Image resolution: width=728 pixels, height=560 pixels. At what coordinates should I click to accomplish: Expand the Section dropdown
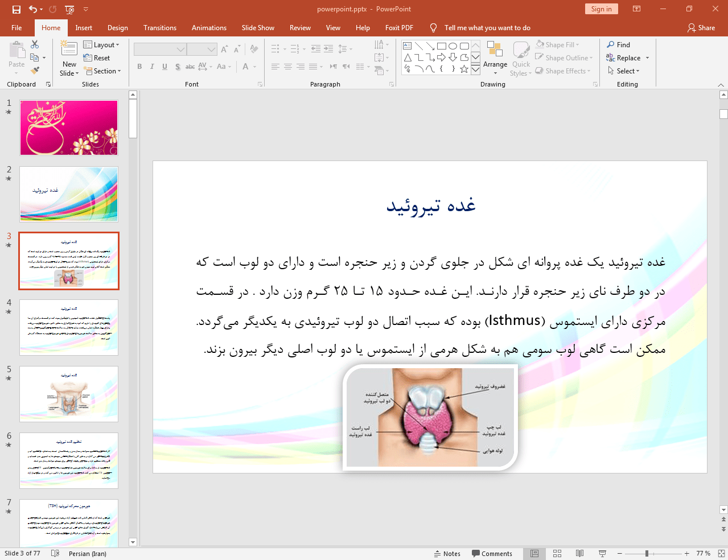coord(102,71)
